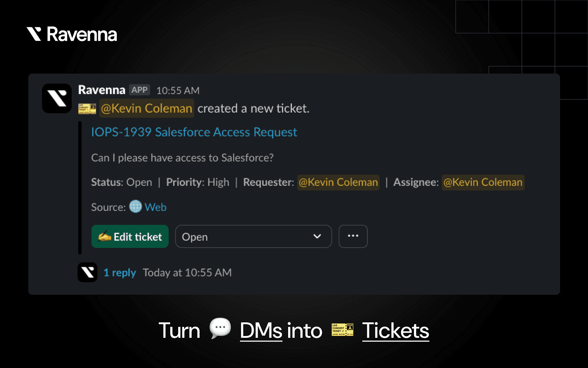Click the concert ticket emoji in tagline
The image size is (588, 368).
(343, 330)
